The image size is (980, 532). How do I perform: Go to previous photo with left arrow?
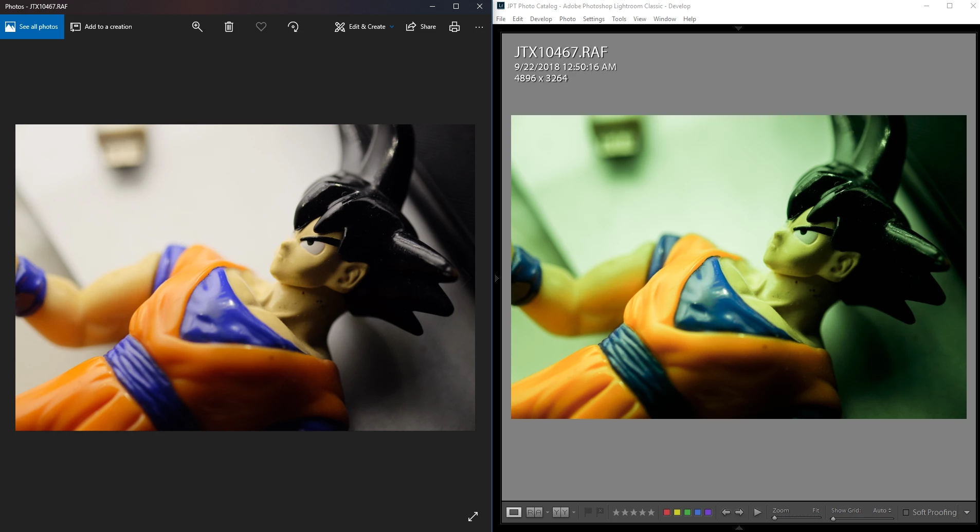725,512
